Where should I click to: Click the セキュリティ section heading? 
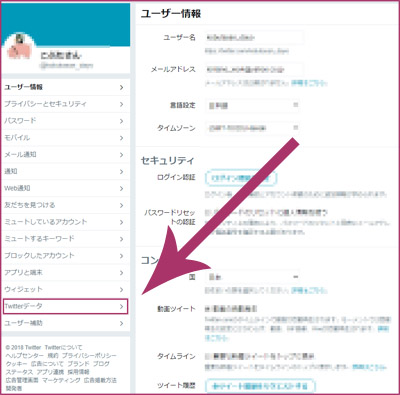click(167, 160)
